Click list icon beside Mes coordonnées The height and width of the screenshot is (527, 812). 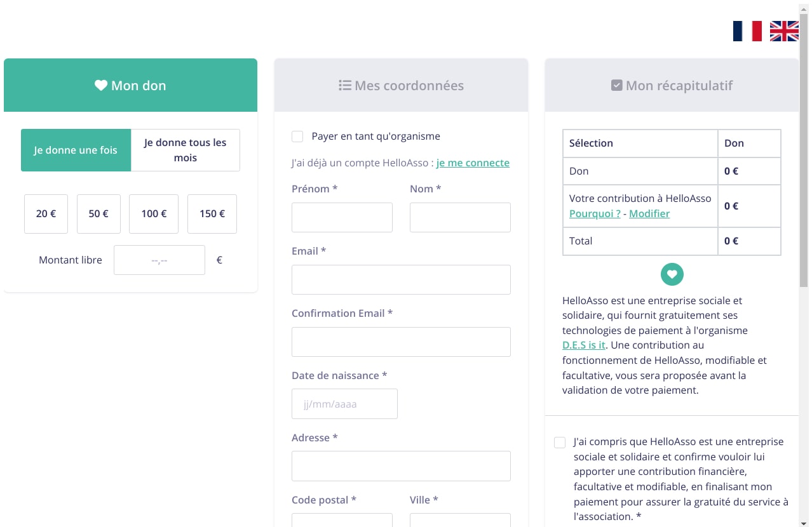pos(345,85)
